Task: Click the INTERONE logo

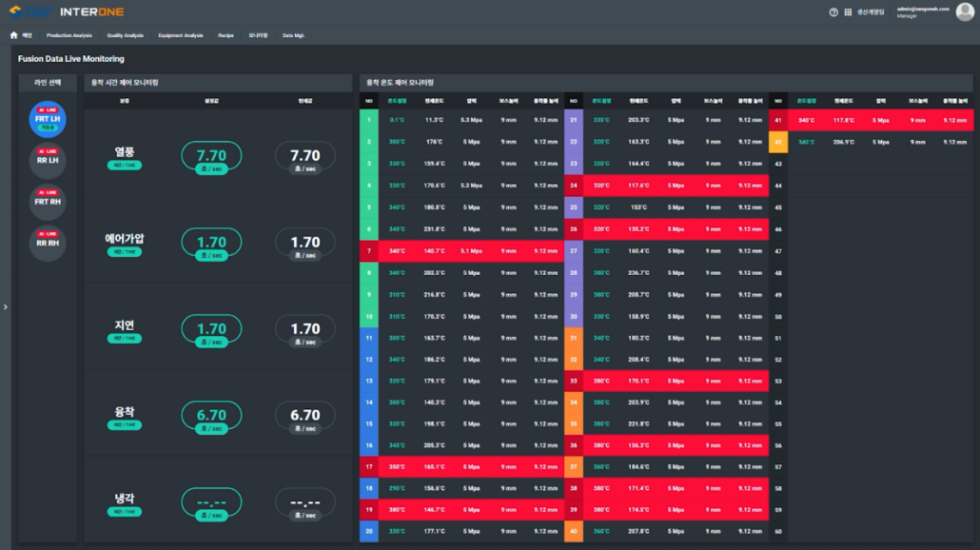Action: tap(67, 11)
